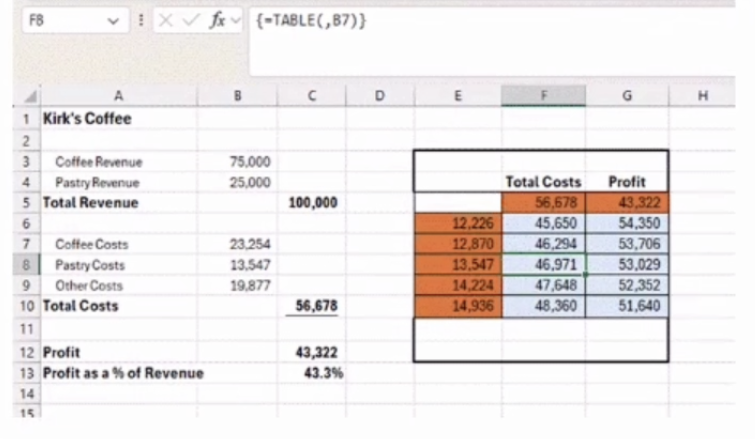The image size is (755, 439).
Task: Click the Total Revenue label
Action: [91, 203]
